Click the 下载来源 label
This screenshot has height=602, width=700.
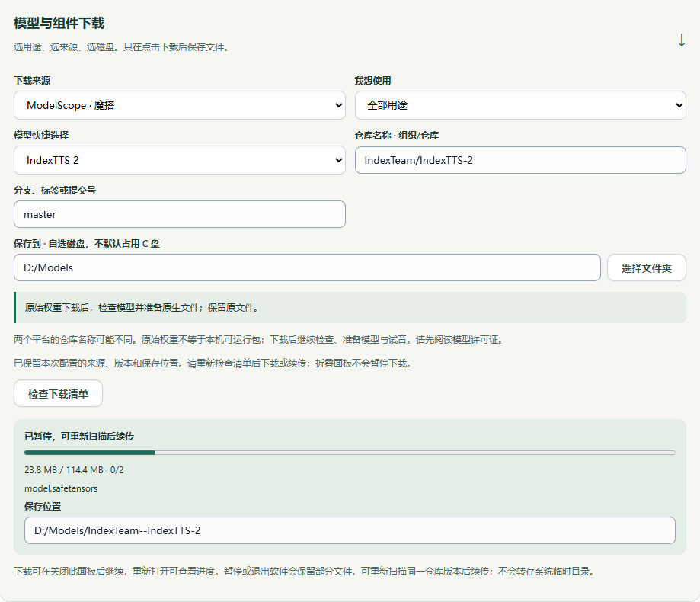32,80
